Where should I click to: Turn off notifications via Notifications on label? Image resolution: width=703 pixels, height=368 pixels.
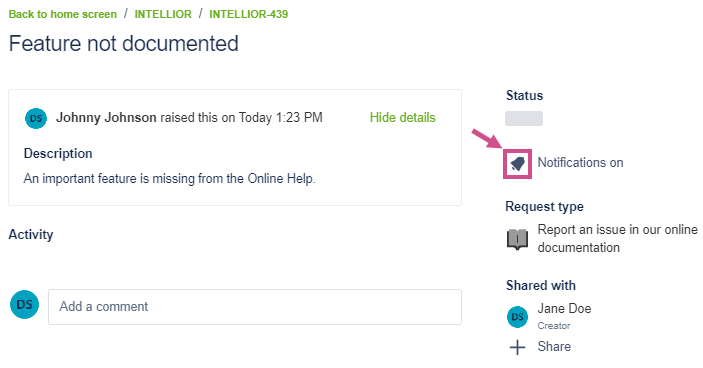[x=580, y=162]
